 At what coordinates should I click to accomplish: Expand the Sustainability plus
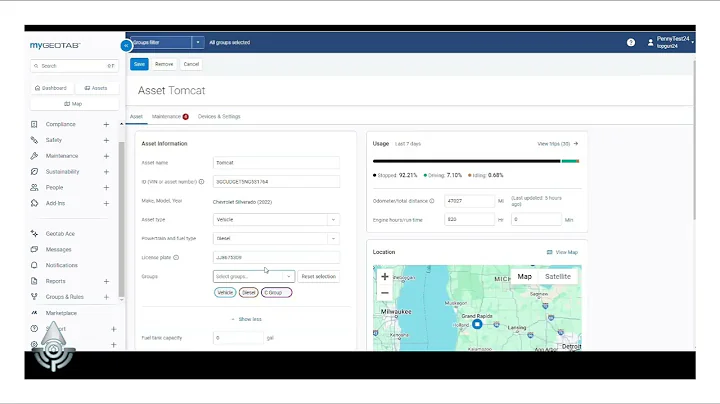(x=106, y=172)
